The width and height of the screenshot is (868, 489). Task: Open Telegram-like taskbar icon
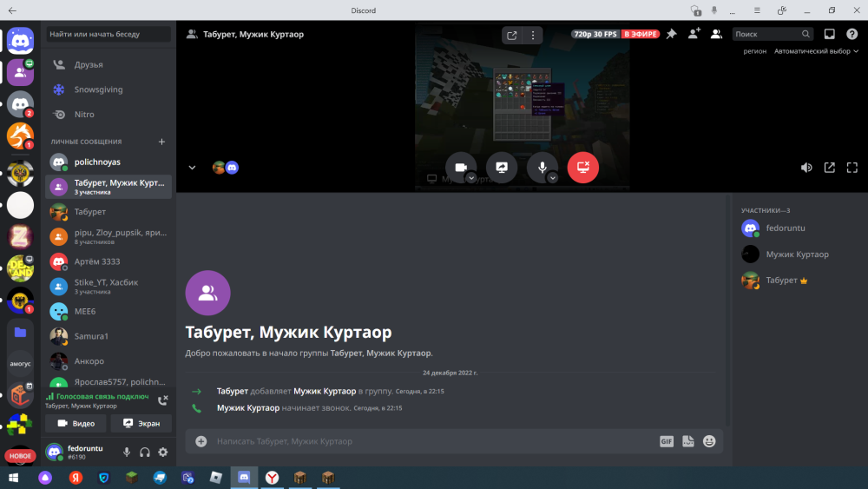[160, 478]
